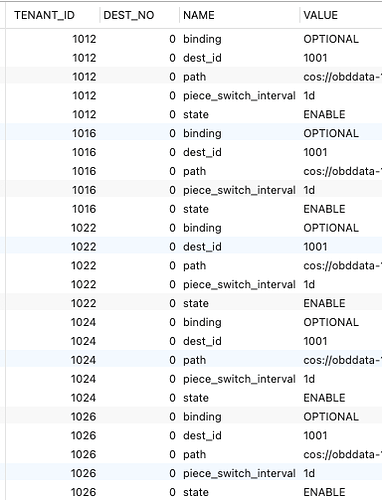Select the 1001 value for tenant 1022
The height and width of the screenshot is (500, 382).
tap(315, 247)
